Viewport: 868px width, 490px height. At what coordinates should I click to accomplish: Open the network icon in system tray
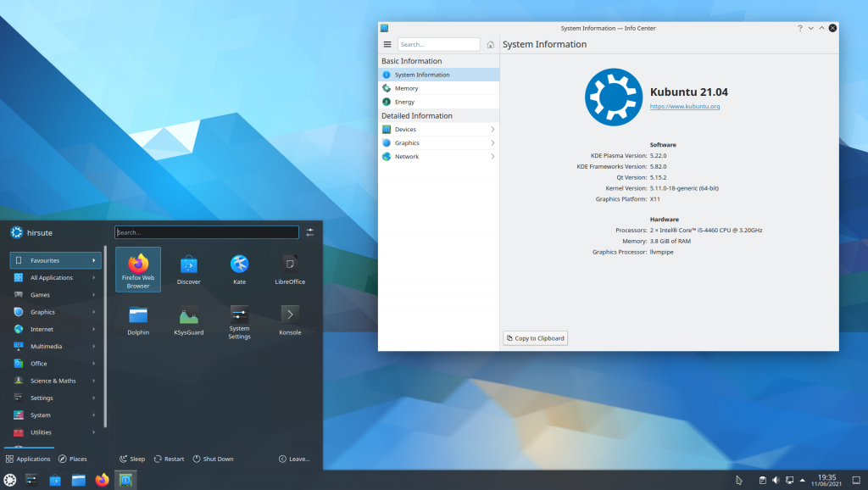point(789,480)
